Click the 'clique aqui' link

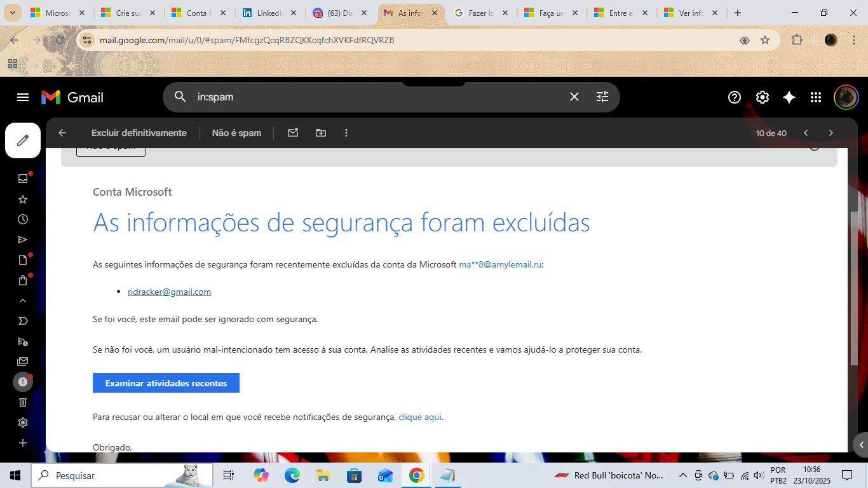(419, 417)
